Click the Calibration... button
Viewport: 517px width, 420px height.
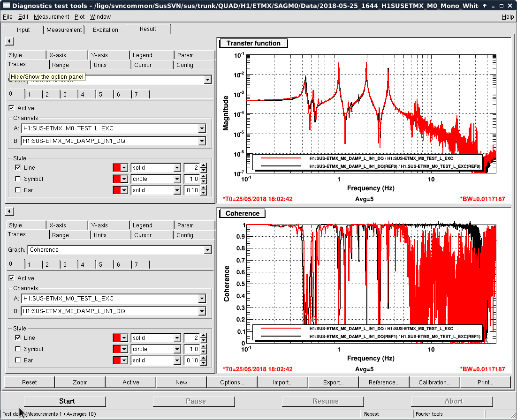pos(434,382)
